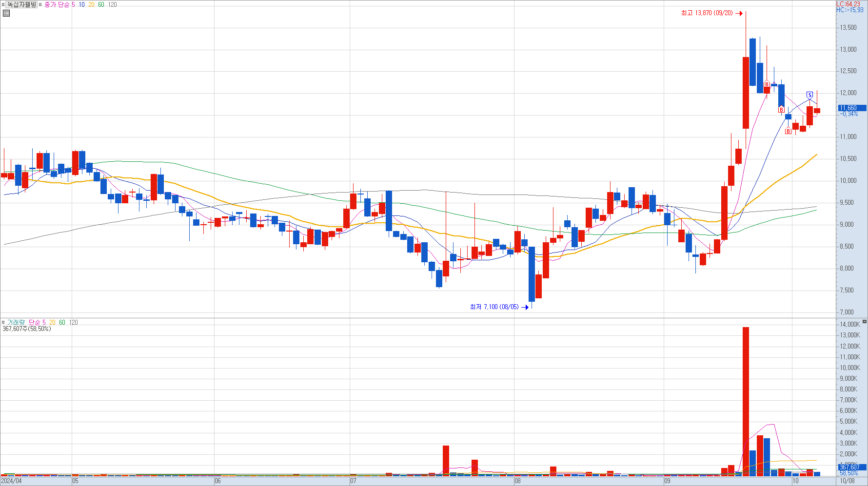Open the data grid table icon

(x=6, y=13)
